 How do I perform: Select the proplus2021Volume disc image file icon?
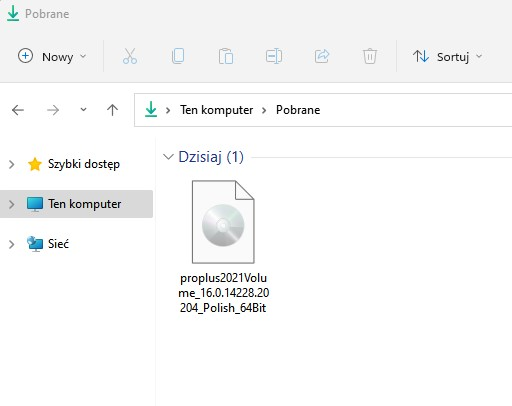(223, 222)
